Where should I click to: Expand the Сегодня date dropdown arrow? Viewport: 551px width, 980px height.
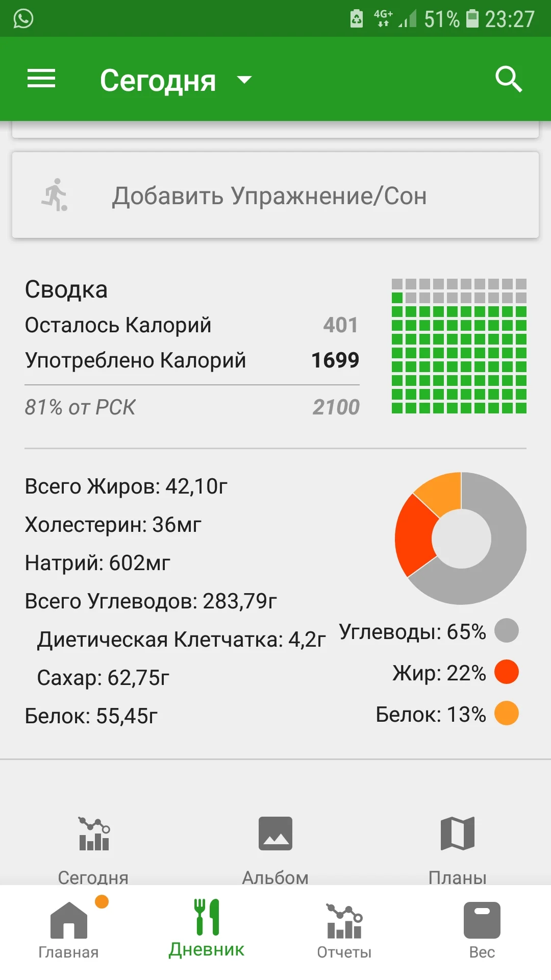244,80
